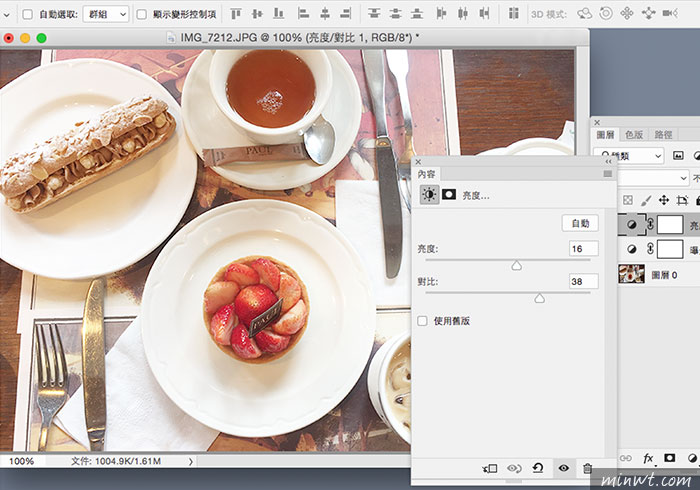
Task: Click the clip to layer icon
Action: click(489, 467)
